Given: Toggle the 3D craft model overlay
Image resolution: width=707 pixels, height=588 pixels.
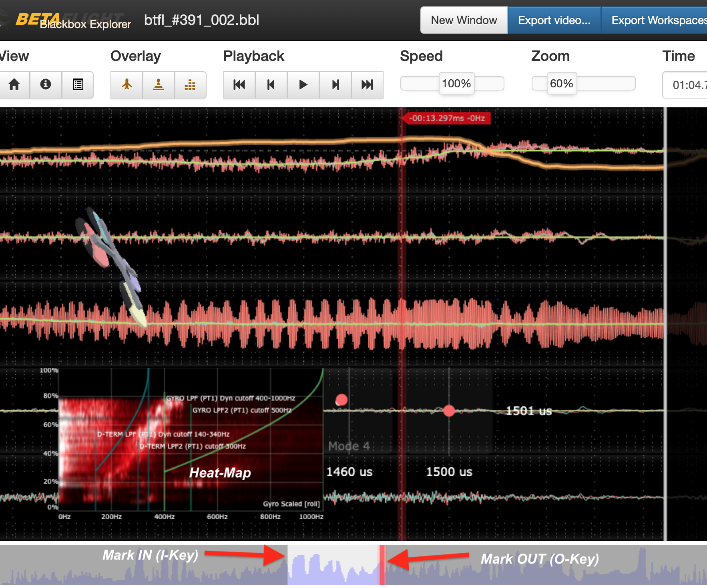Looking at the screenshot, I should [126, 85].
